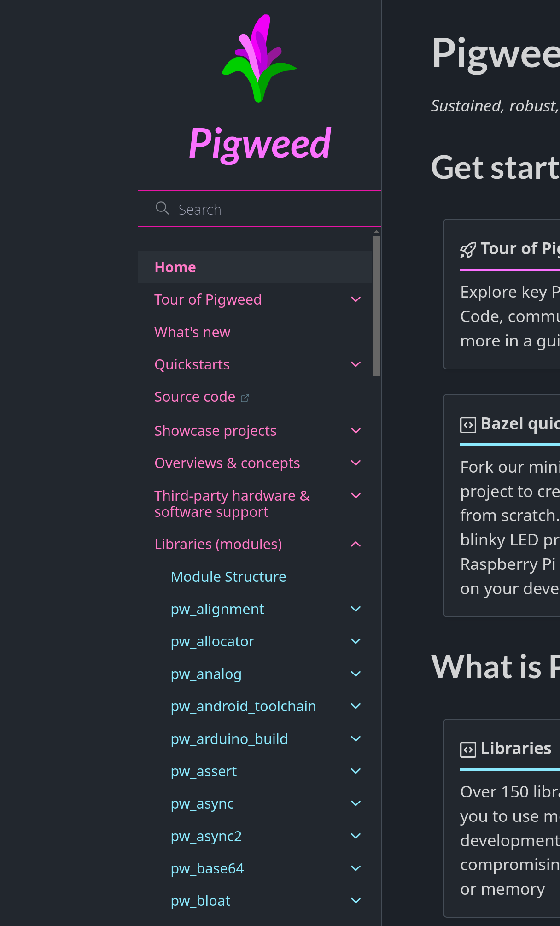The height and width of the screenshot is (926, 560).
Task: Click the code icon beside Libraries card
Action: tap(468, 750)
